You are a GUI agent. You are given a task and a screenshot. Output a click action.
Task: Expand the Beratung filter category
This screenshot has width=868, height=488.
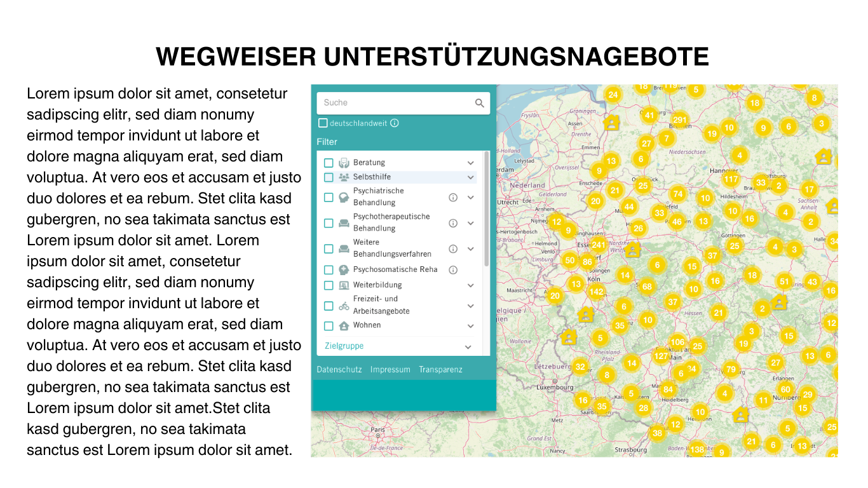pyautogui.click(x=471, y=163)
